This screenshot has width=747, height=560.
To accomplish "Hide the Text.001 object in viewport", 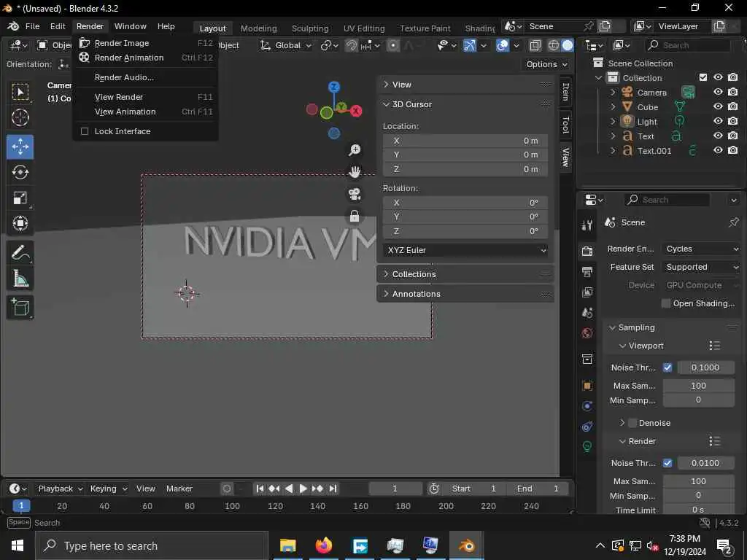I will [x=718, y=150].
